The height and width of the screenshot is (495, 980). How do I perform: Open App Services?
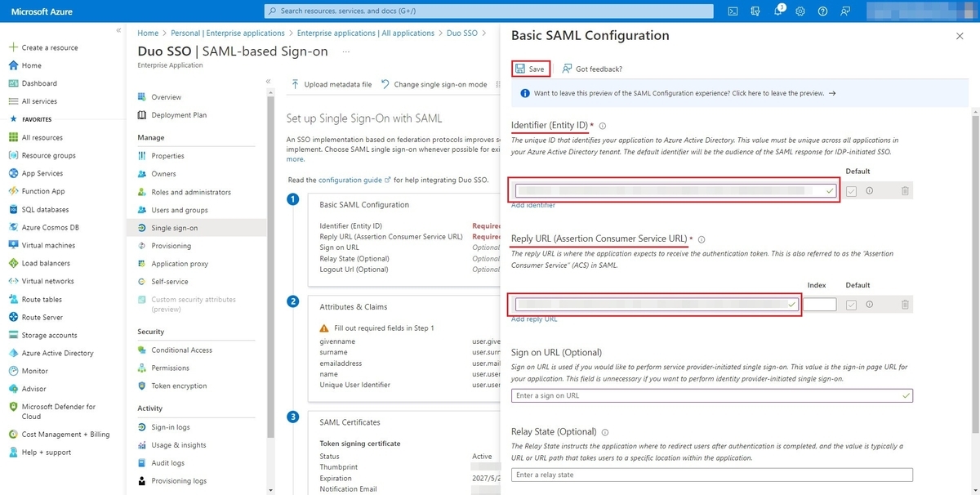point(42,173)
